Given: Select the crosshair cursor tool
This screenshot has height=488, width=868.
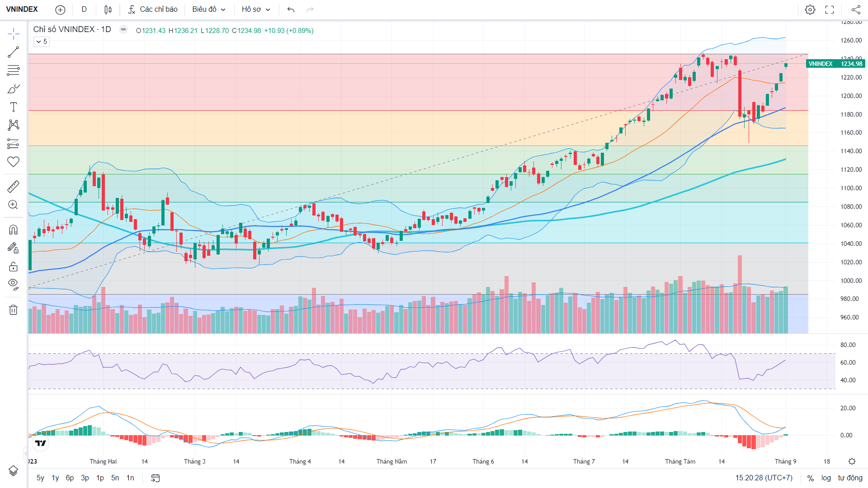Looking at the screenshot, I should 13,33.
